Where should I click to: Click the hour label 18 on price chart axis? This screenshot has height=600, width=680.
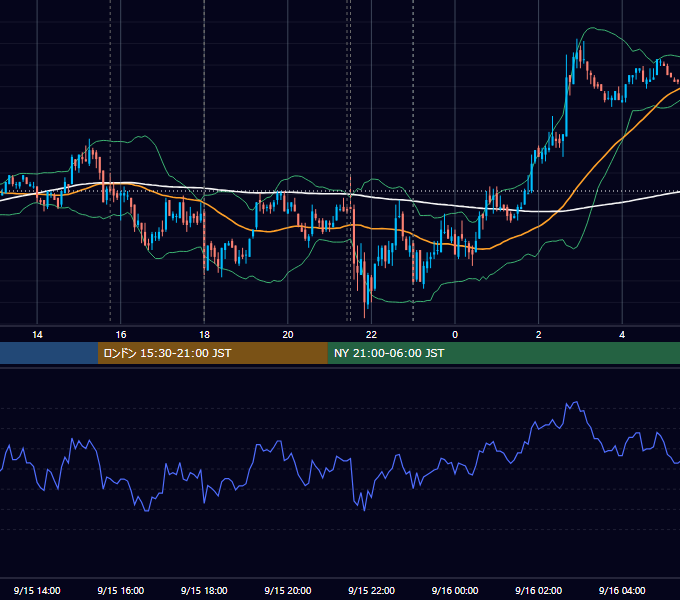coord(204,335)
